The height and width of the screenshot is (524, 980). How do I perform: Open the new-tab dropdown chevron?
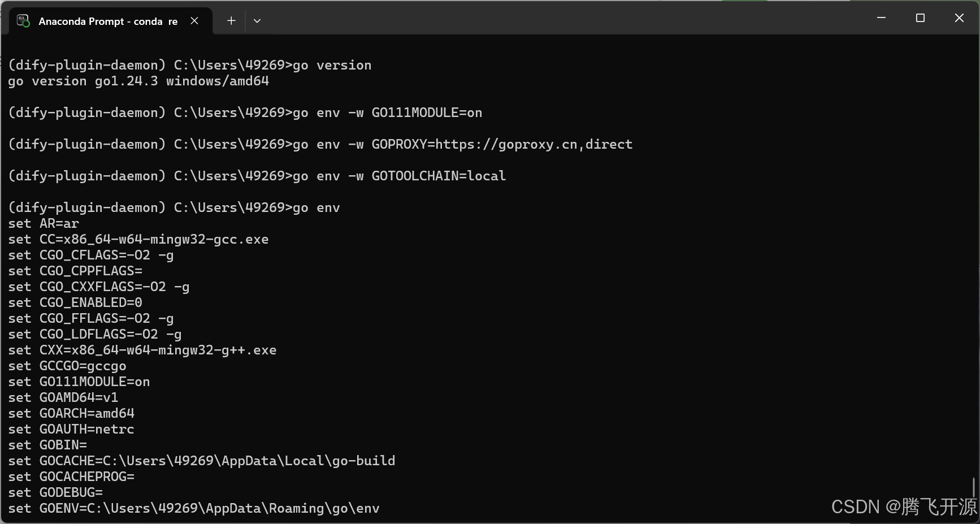[257, 20]
